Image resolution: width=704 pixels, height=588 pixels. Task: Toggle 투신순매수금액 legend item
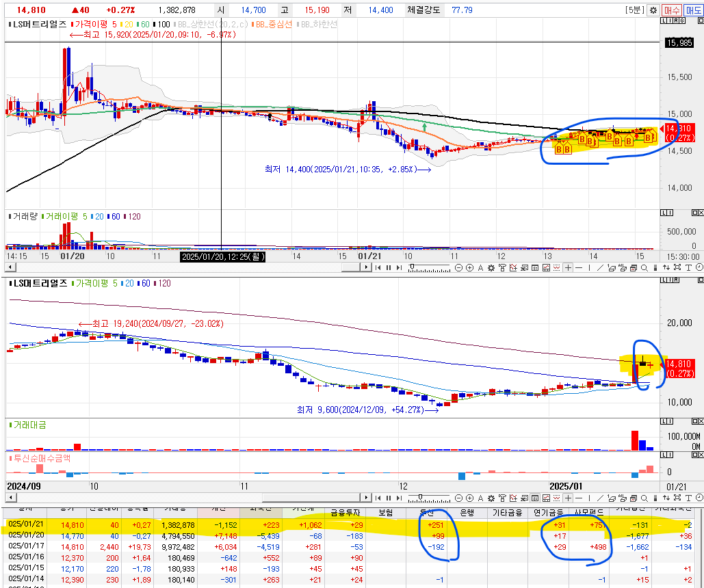pos(40,458)
